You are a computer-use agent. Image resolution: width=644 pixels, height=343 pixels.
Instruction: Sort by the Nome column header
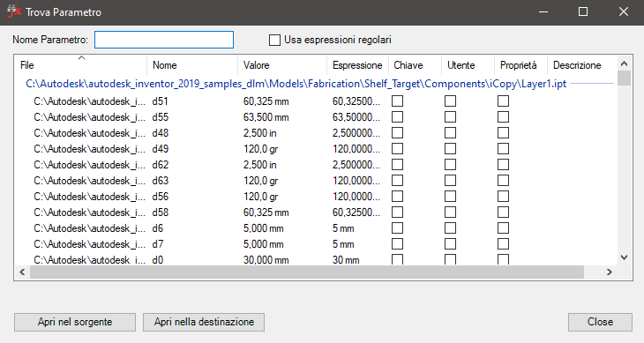(192, 65)
